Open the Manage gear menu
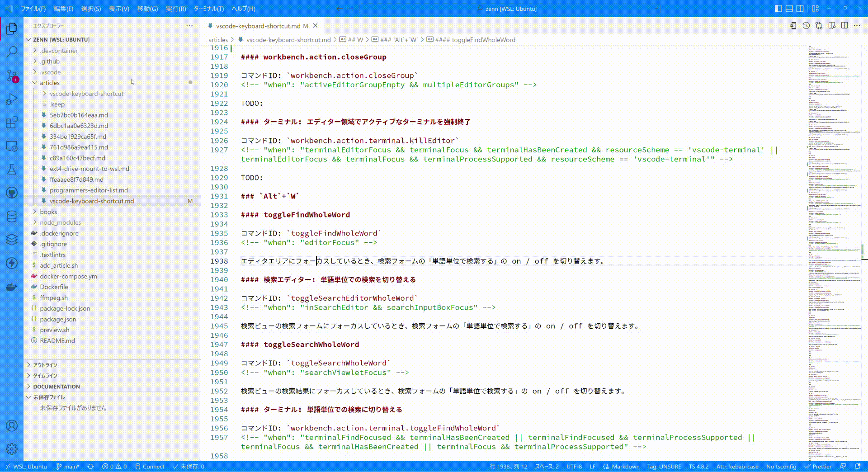This screenshot has height=472, width=868. pyautogui.click(x=12, y=448)
